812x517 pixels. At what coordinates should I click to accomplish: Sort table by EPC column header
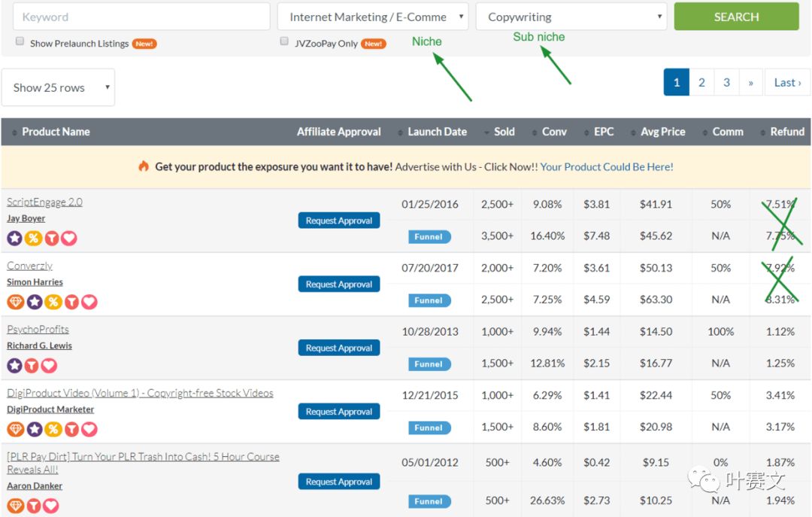tap(604, 132)
